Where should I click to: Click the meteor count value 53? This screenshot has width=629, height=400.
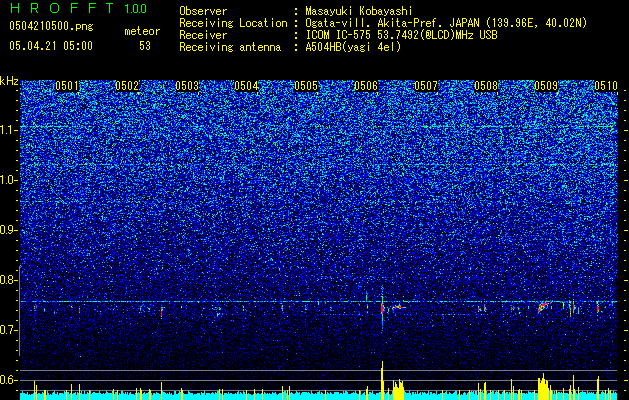[145, 46]
